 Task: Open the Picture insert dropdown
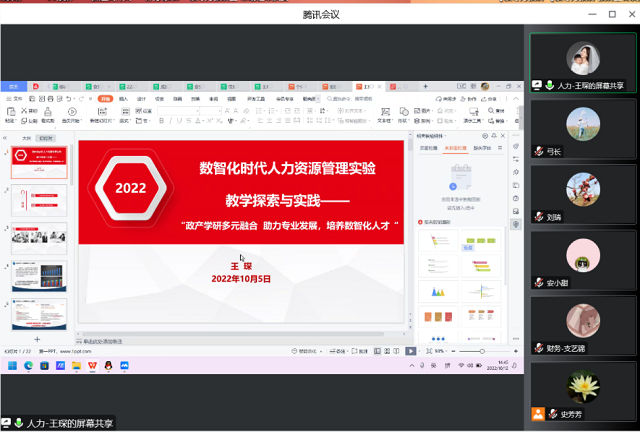point(422,111)
